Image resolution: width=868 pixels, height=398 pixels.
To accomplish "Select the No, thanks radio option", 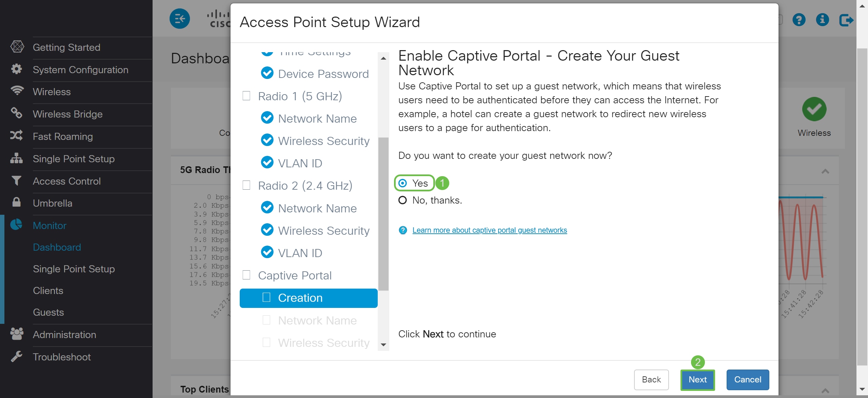I will pos(402,200).
